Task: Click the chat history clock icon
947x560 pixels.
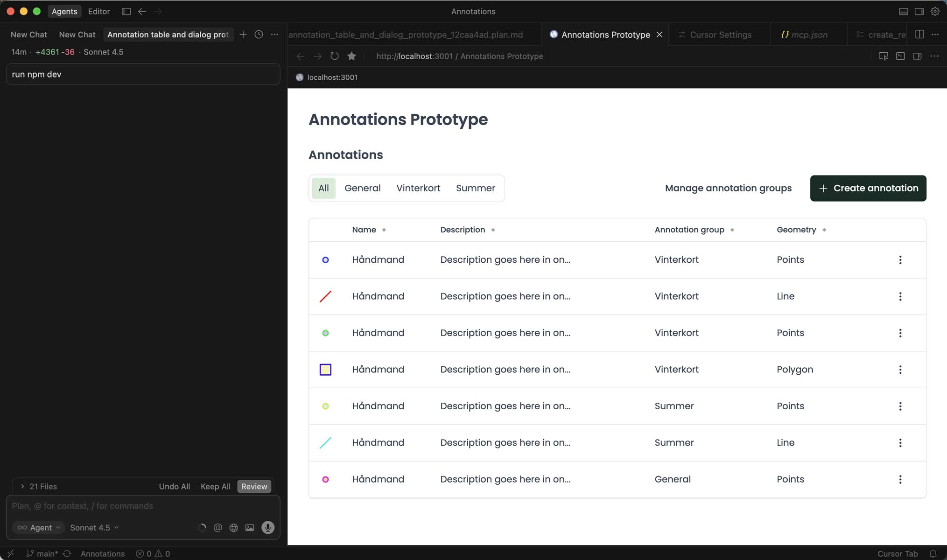Action: click(x=259, y=35)
